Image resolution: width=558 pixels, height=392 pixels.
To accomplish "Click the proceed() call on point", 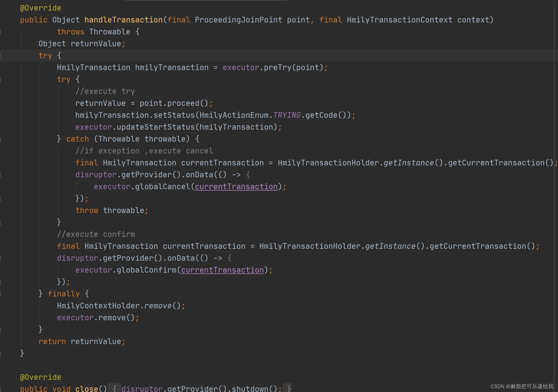I will [188, 103].
